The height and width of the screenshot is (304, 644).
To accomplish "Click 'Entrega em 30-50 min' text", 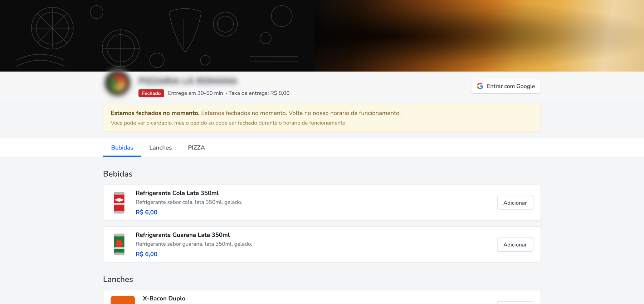I will 195,93.
